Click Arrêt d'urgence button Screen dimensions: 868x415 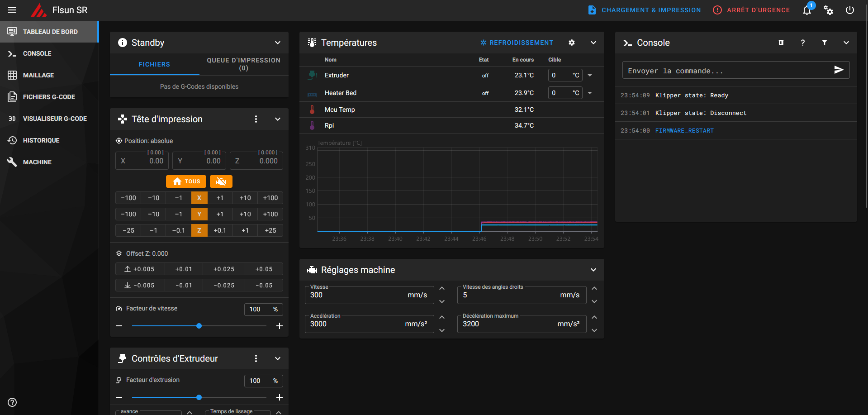pos(751,10)
